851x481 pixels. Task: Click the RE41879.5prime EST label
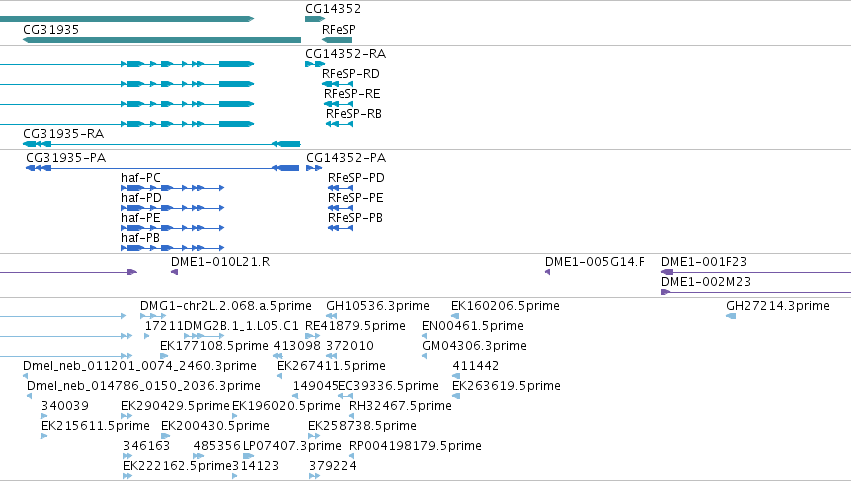coord(355,326)
